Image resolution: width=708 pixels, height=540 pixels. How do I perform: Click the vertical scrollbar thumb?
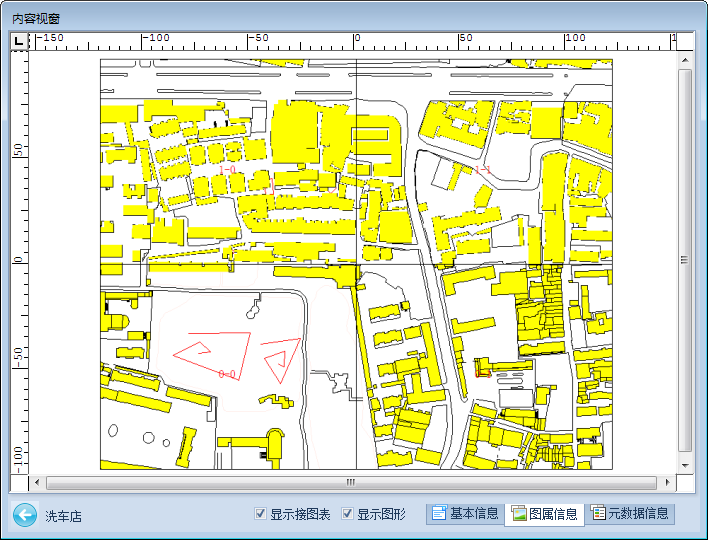[x=685, y=260]
